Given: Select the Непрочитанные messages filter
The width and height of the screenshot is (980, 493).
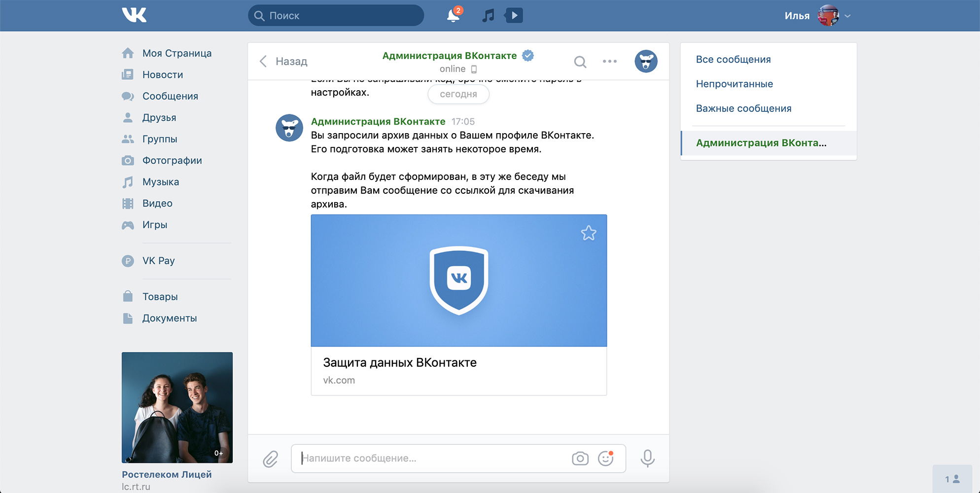Looking at the screenshot, I should click(x=734, y=84).
